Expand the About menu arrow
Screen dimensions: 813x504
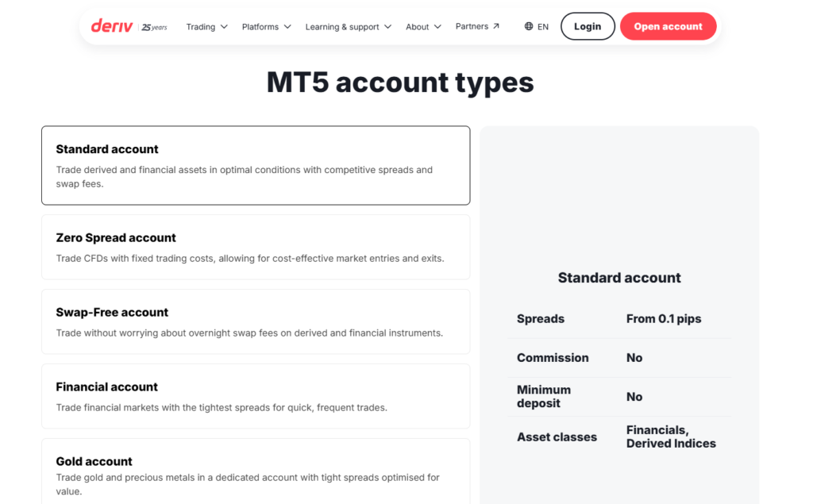pos(437,26)
